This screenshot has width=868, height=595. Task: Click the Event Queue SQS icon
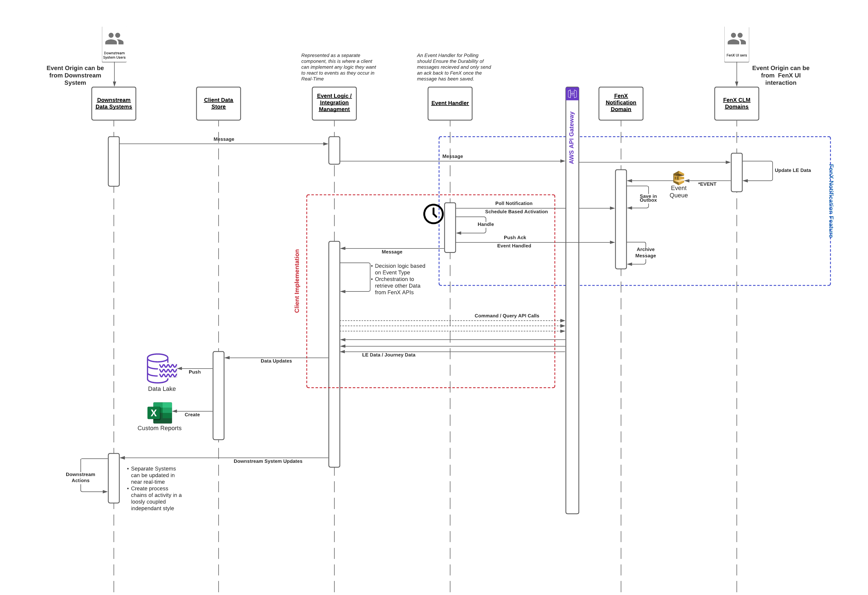[678, 178]
